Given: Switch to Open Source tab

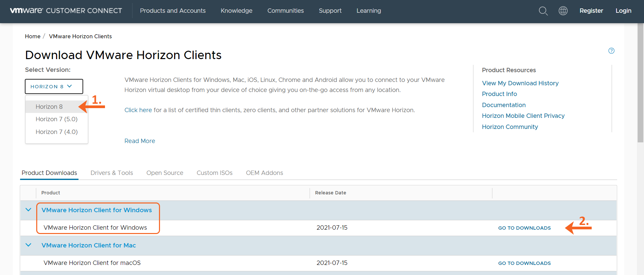Looking at the screenshot, I should (x=165, y=173).
